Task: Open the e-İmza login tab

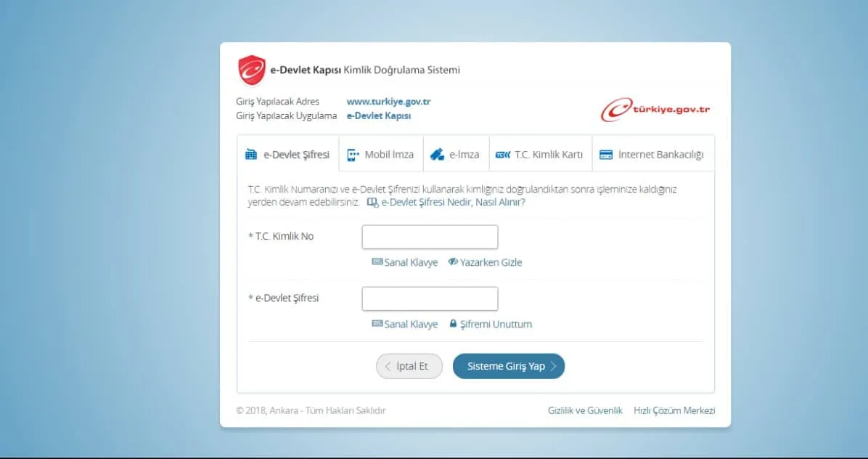Action: click(456, 155)
